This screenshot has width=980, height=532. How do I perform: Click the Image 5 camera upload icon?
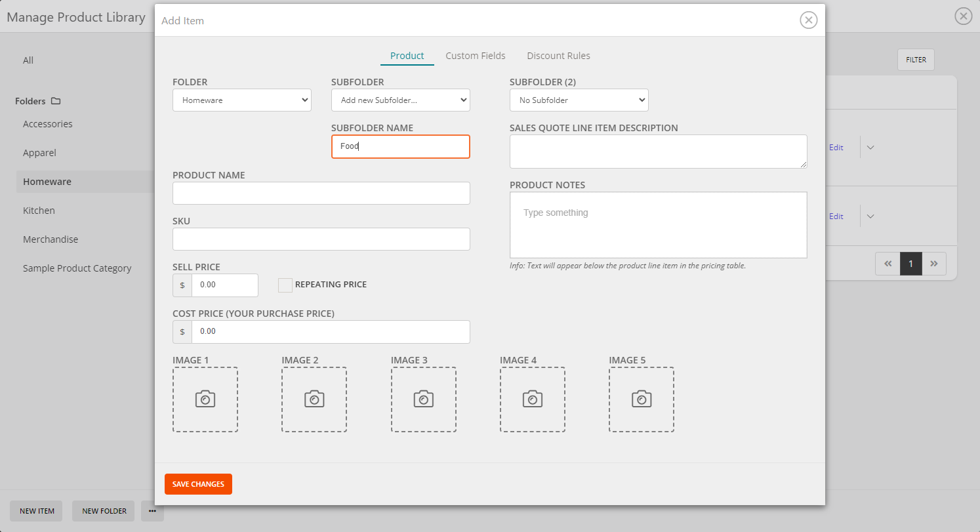pyautogui.click(x=641, y=399)
